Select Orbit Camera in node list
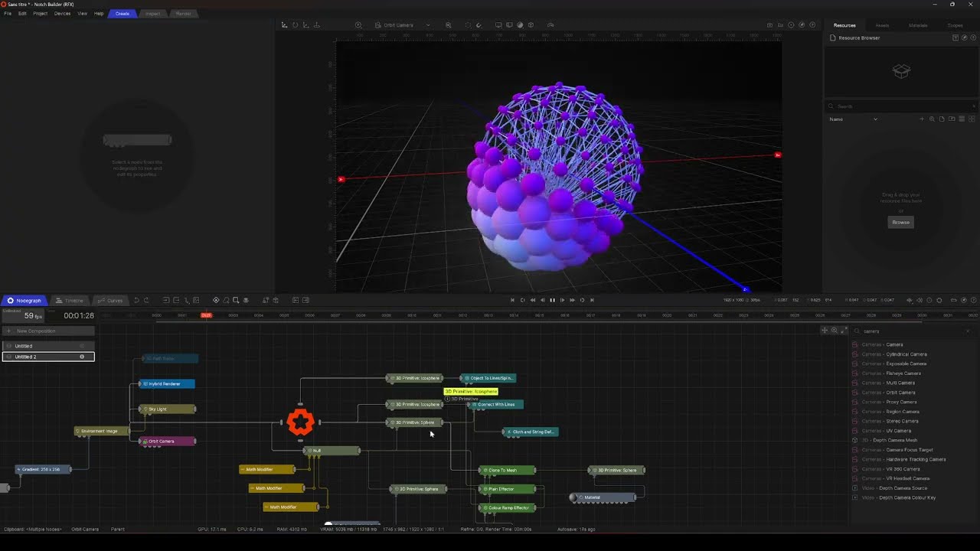 tap(888, 393)
